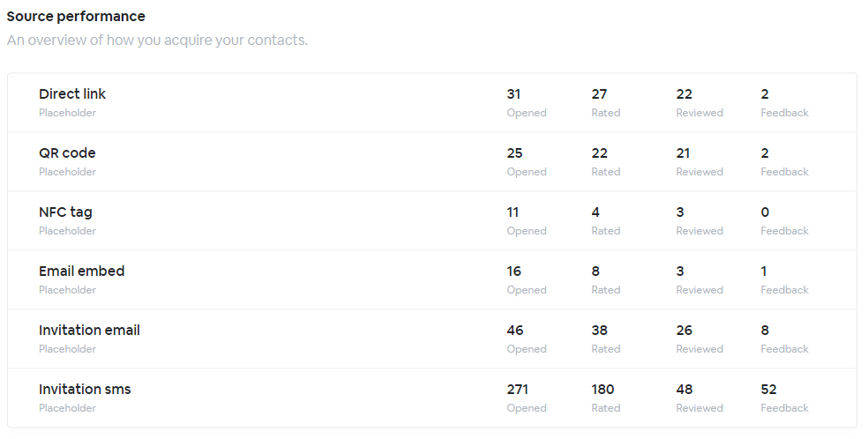Click the 271 Opened count for Invitation sms
The width and height of the screenshot is (868, 439).
coord(519,390)
